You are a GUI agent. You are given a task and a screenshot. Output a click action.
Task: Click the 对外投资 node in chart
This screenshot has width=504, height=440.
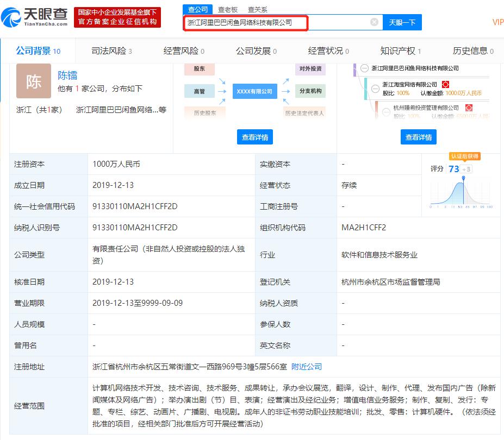(310, 70)
